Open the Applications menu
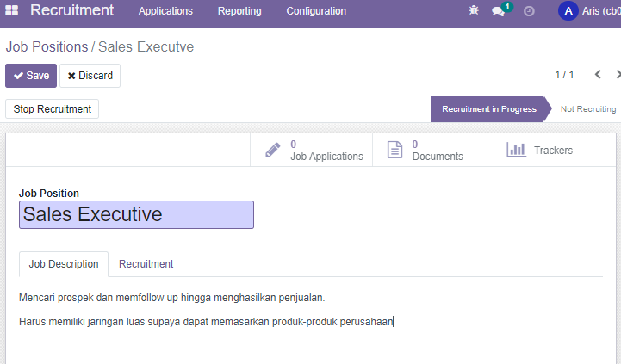Screen dimensions: 621x364 165,11
